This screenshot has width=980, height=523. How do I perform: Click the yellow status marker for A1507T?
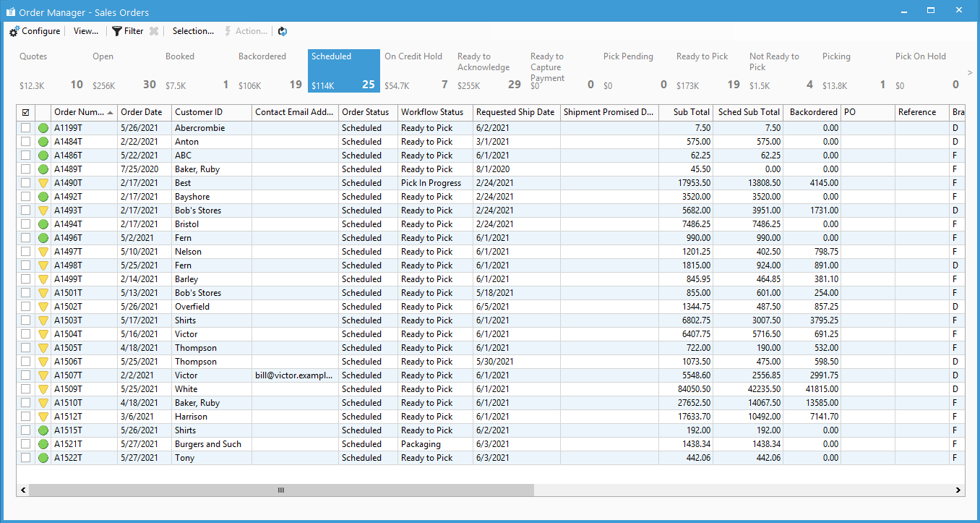coord(43,375)
